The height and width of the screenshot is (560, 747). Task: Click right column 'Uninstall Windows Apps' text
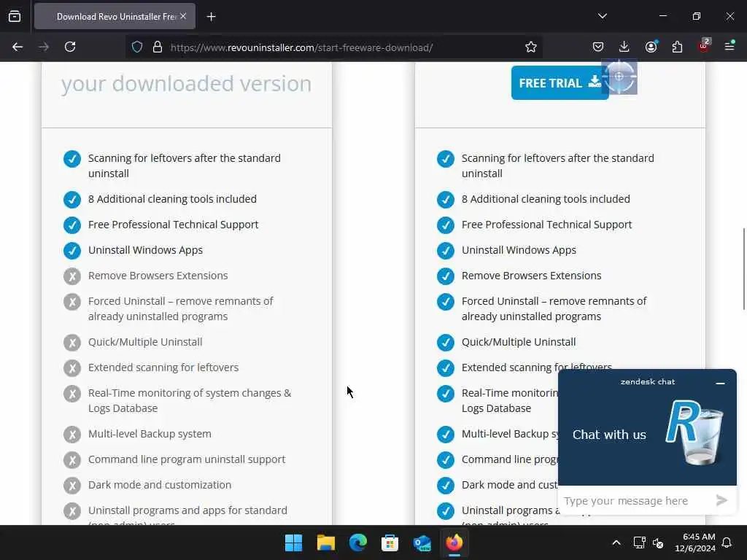point(519,250)
